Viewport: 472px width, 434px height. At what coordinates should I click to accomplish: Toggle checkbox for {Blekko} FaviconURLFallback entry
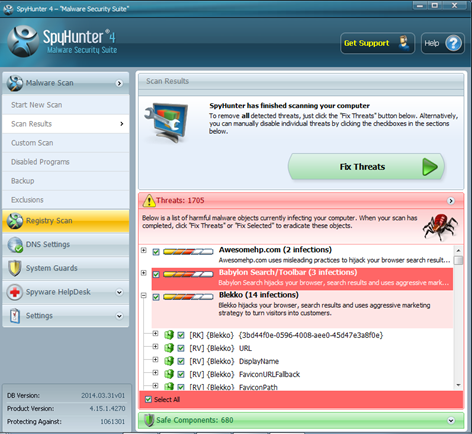click(181, 374)
